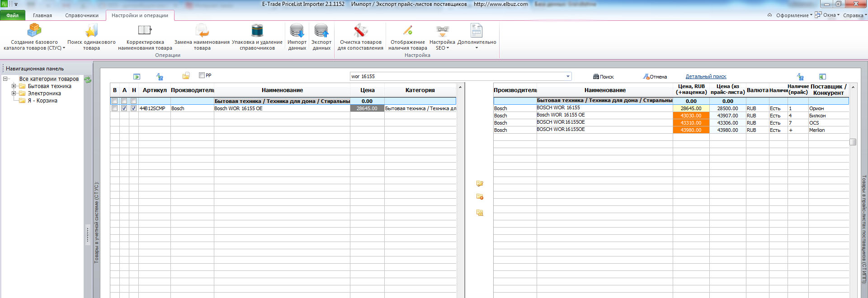Screen dimensions: 868x298
Task: Click the Билкон supplier cell
Action: click(828, 116)
